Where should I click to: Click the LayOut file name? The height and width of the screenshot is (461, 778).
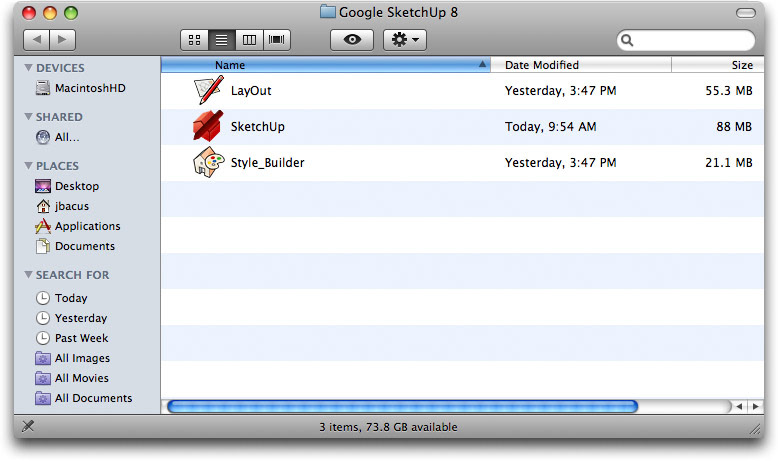pyautogui.click(x=251, y=91)
